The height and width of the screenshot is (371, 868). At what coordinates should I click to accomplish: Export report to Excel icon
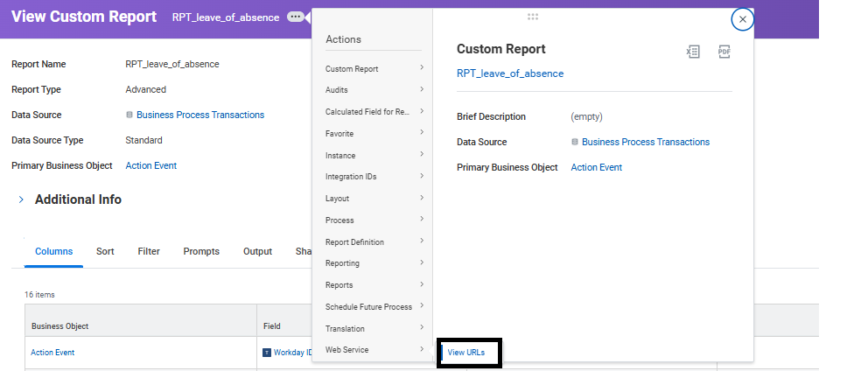692,52
